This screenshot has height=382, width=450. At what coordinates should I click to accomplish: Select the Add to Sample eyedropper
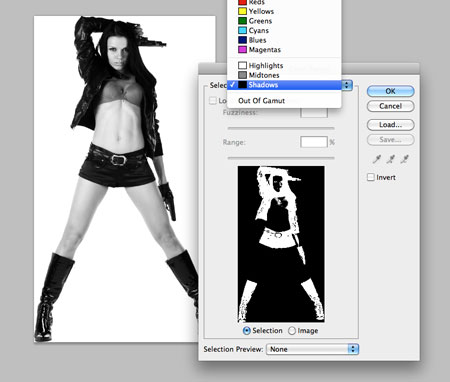click(x=391, y=159)
